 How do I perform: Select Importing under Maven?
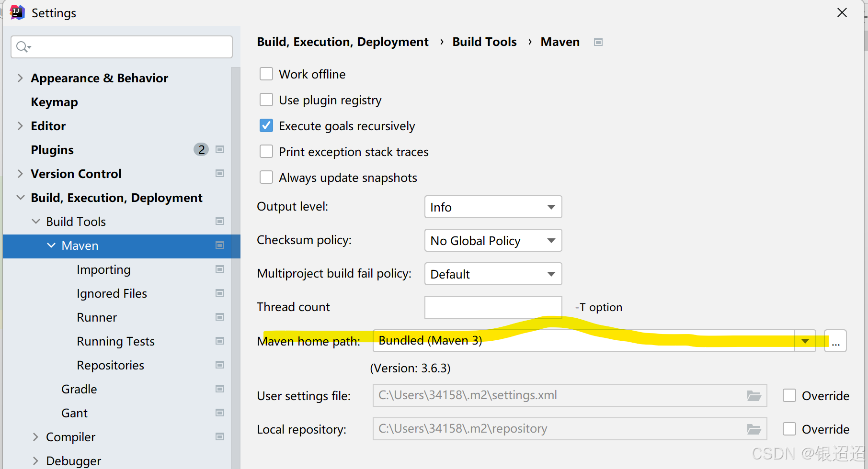(103, 270)
